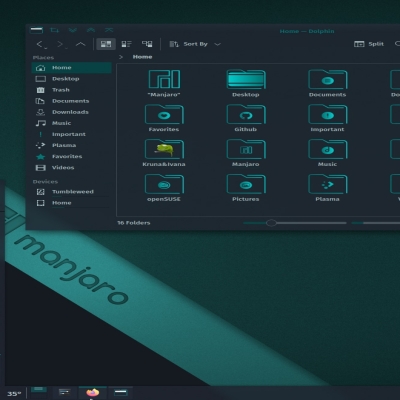Open Videos in the Places panel

point(72,167)
